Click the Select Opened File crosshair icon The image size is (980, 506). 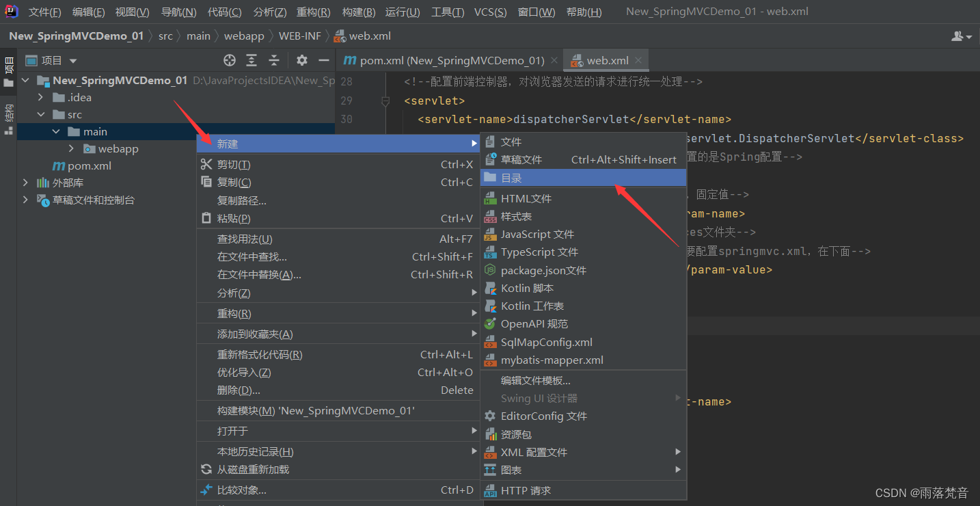tap(230, 60)
